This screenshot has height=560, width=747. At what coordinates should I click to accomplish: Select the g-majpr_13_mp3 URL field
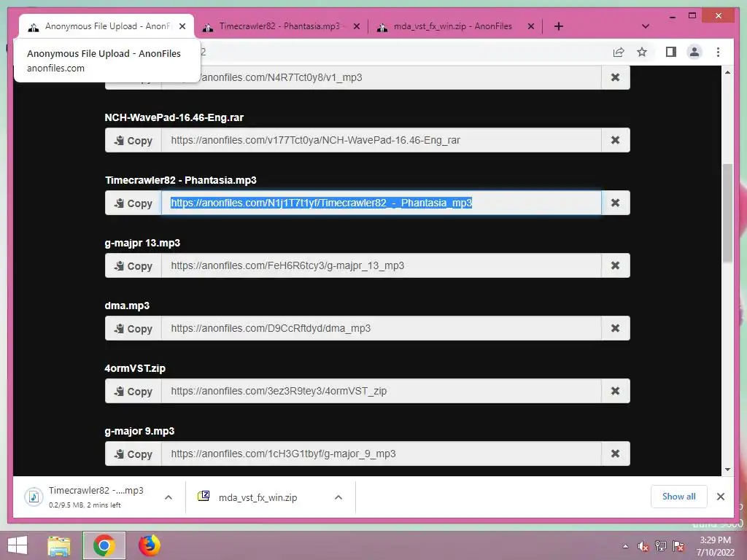[x=382, y=265]
